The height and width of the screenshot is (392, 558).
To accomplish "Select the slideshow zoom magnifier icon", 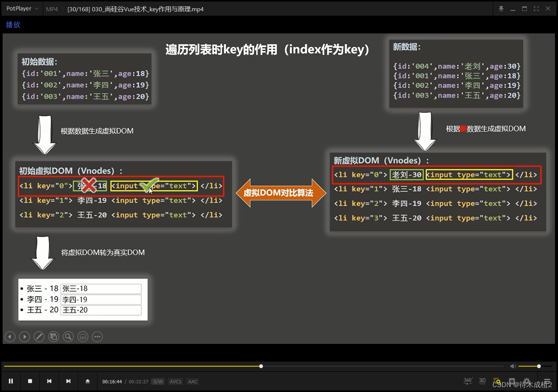I will pyautogui.click(x=68, y=337).
